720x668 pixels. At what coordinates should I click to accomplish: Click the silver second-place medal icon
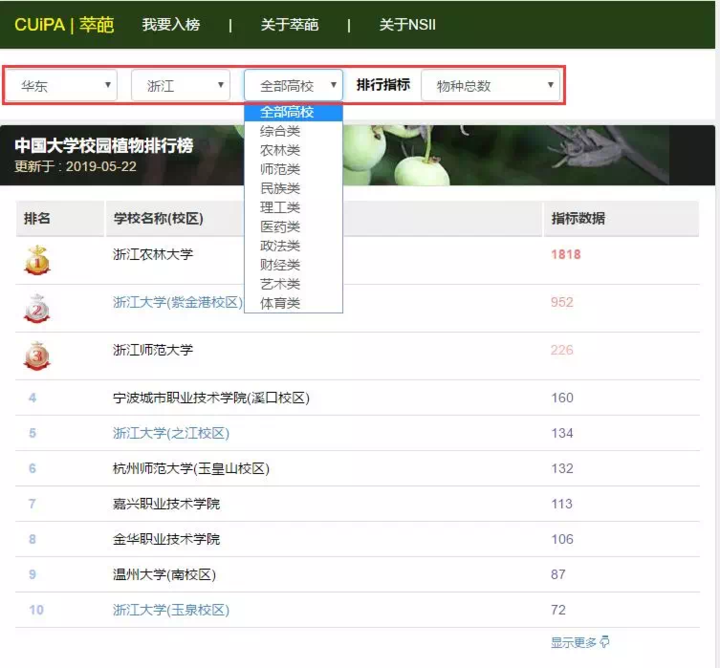point(37,308)
